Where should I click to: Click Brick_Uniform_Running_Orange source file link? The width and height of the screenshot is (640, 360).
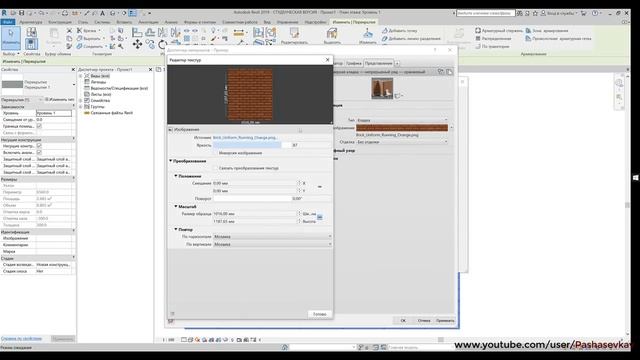point(245,138)
